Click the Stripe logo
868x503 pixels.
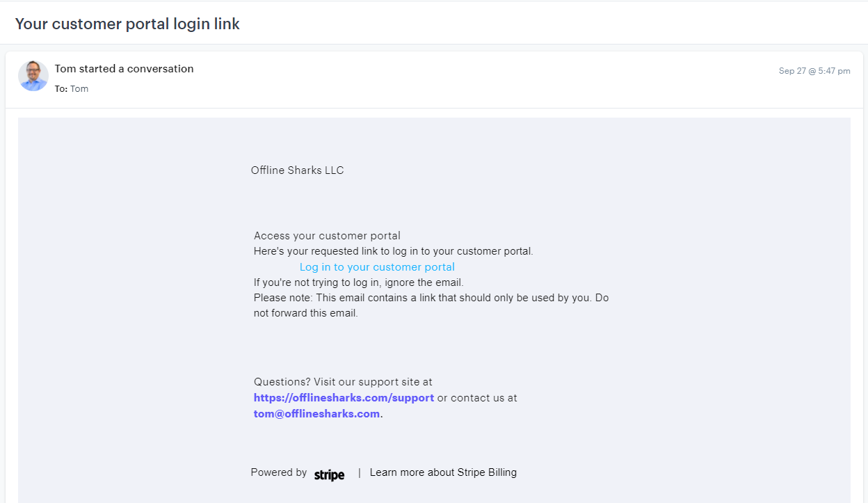(x=329, y=475)
